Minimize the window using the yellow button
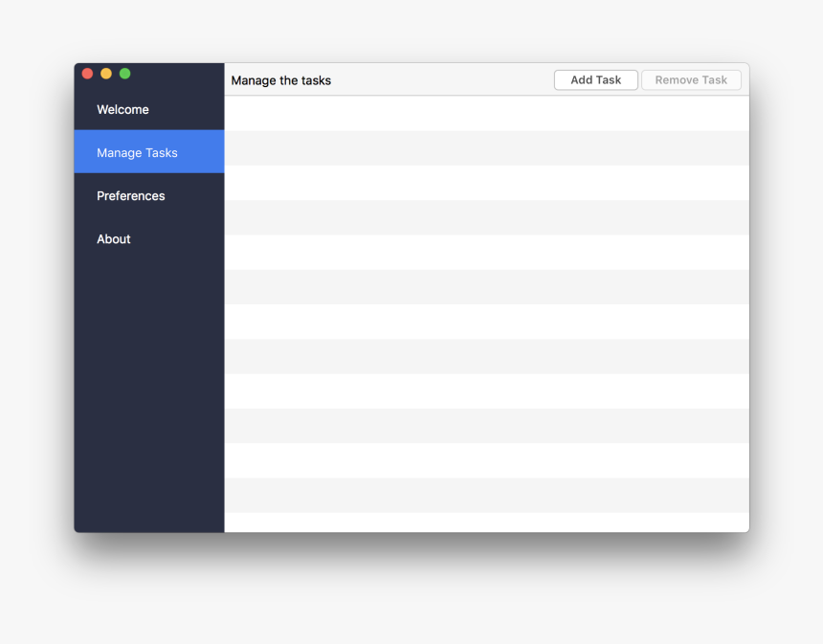The width and height of the screenshot is (823, 644). [106, 74]
